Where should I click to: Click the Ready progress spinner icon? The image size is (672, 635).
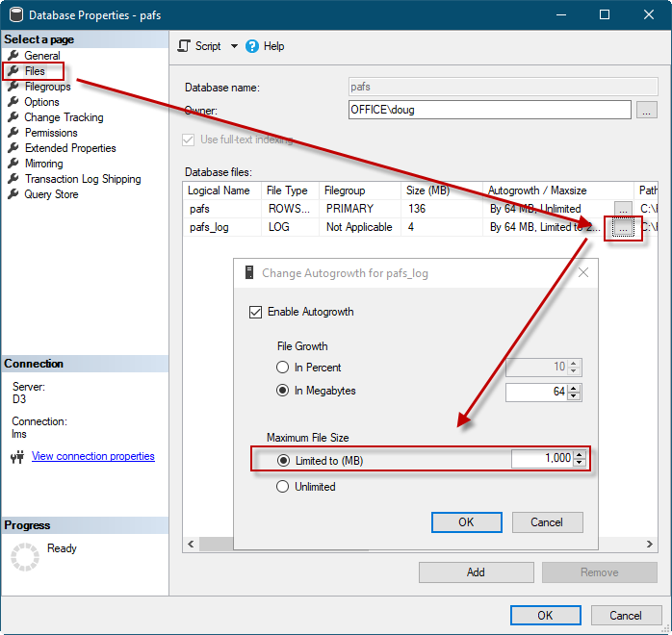tap(25, 557)
